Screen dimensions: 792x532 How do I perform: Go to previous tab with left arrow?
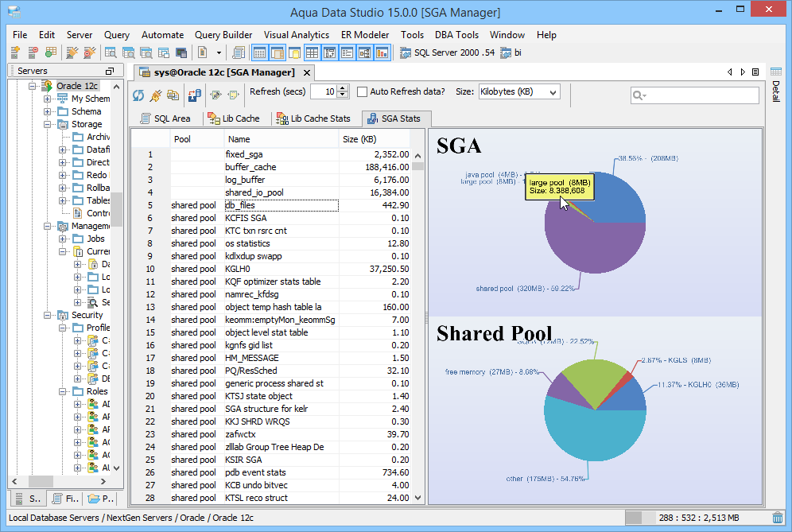[729, 72]
